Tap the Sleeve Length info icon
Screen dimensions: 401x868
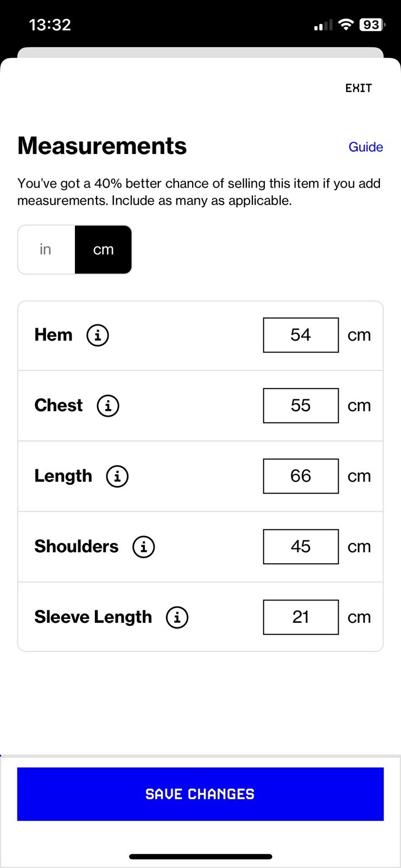click(177, 617)
